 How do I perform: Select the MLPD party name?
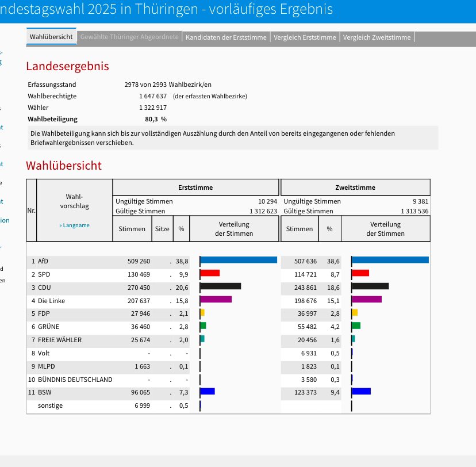(47, 366)
